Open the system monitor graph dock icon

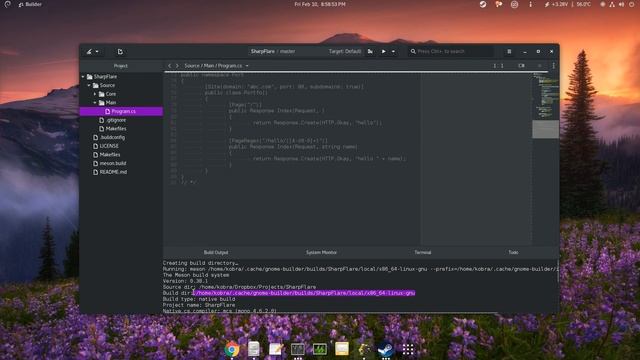[x=320, y=349]
